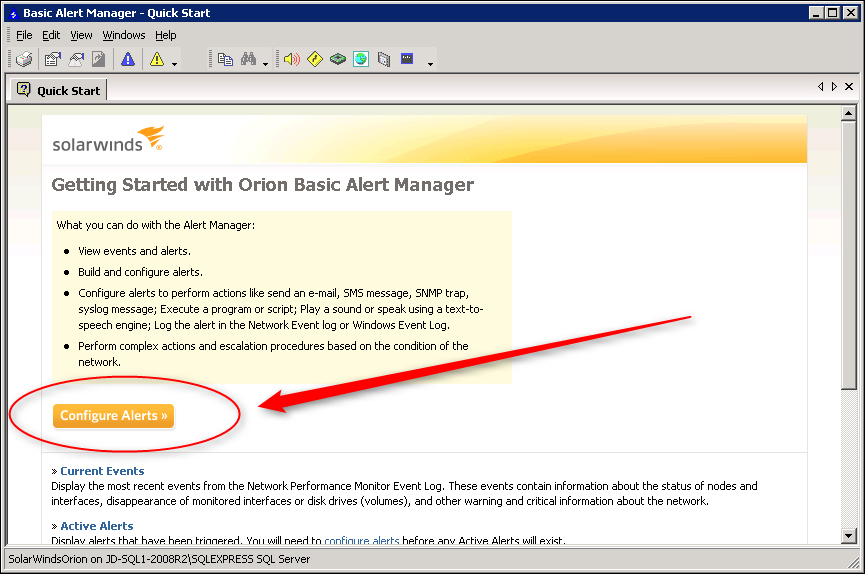Open the Windows menu
Viewport: 865px width, 574px height.
point(124,35)
